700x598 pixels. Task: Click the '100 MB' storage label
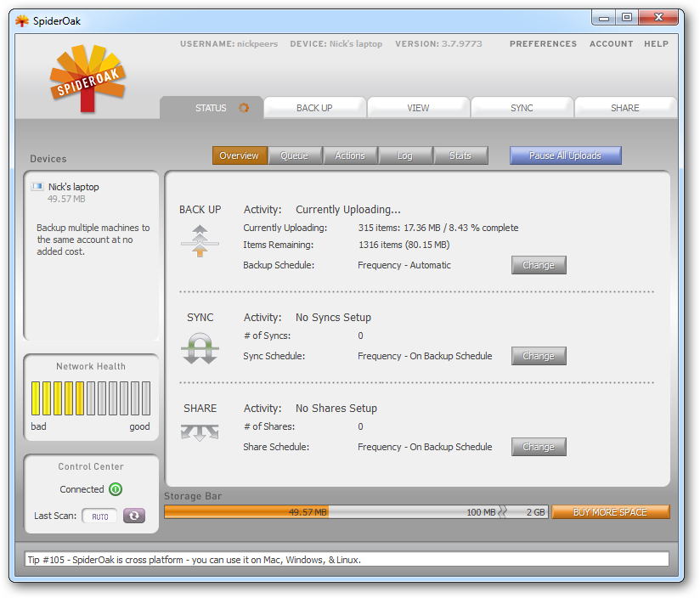coord(481,512)
